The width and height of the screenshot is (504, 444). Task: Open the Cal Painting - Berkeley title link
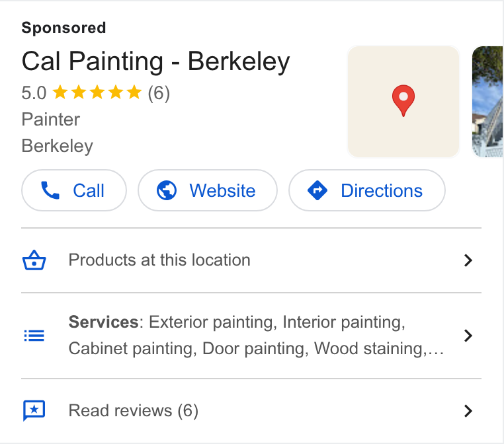point(155,61)
